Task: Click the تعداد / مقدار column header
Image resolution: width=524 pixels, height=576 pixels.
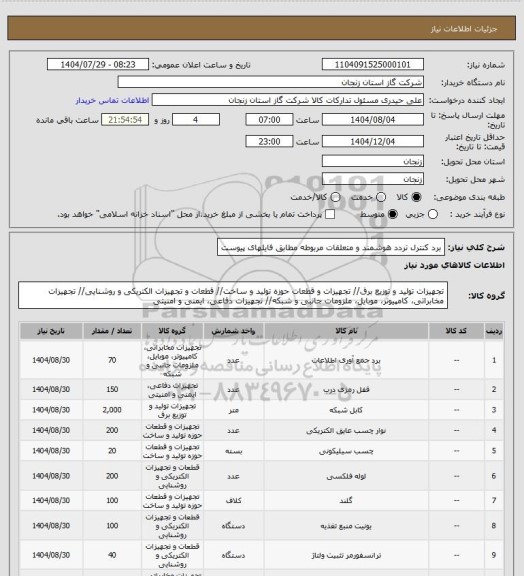Action: point(112,331)
